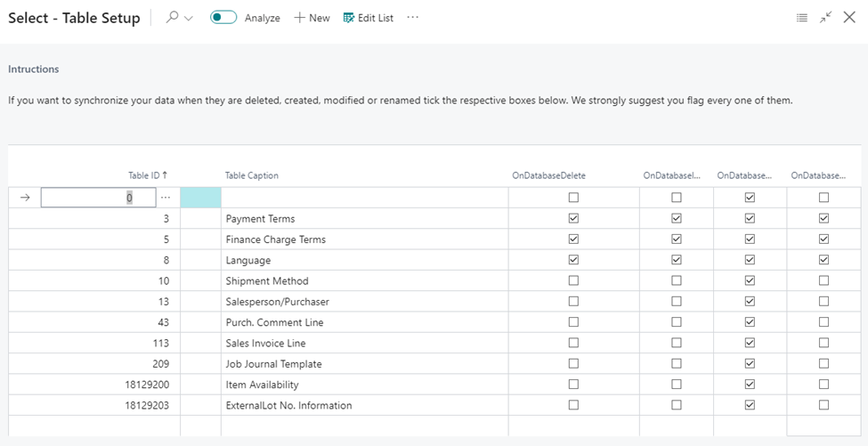Click the Table Caption column header
This screenshot has height=446, width=868.
252,175
